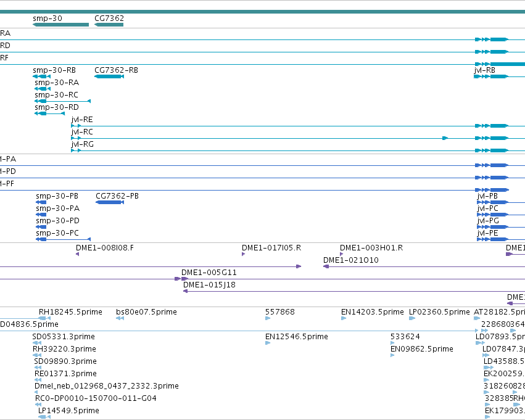Select the RE01371.3prime EST
525x420 pixels.
[38, 380]
